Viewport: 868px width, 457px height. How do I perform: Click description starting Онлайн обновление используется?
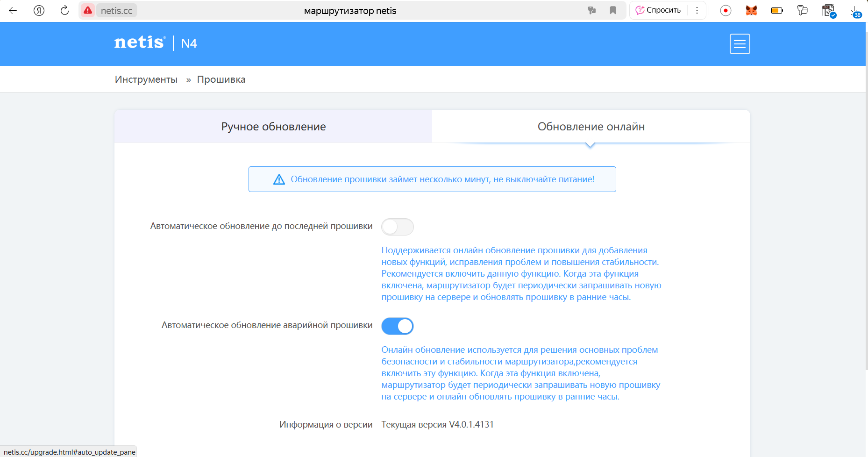[521, 373]
